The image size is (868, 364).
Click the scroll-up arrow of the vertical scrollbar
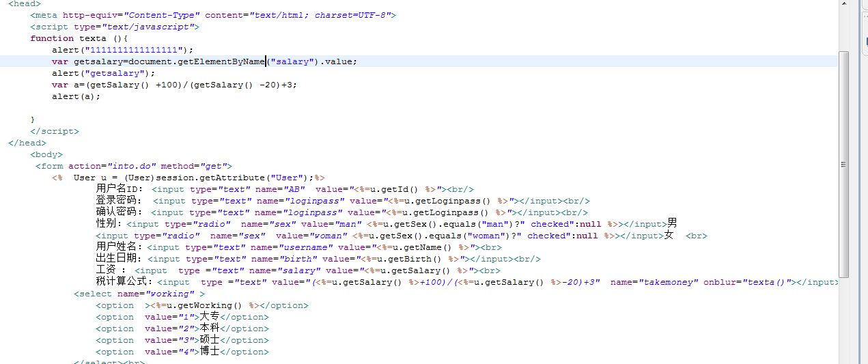point(844,5)
